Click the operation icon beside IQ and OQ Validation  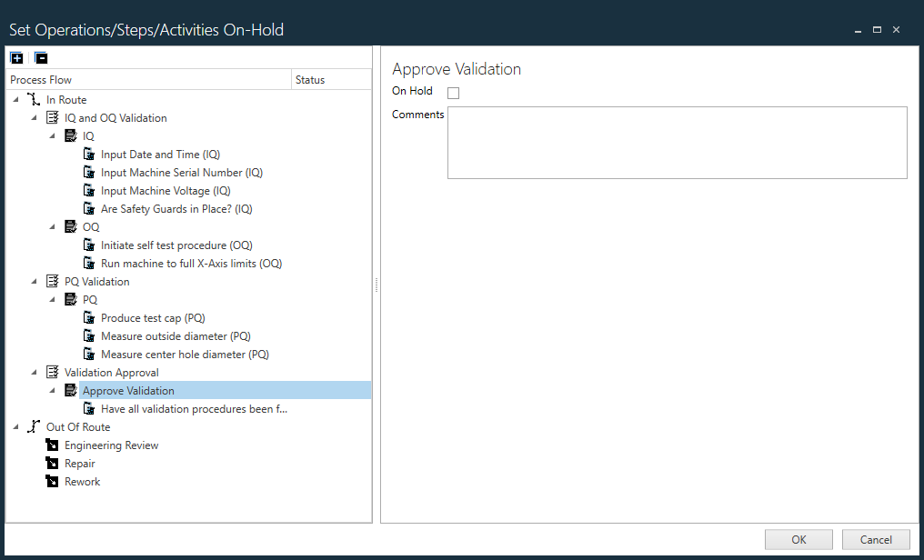pos(54,117)
